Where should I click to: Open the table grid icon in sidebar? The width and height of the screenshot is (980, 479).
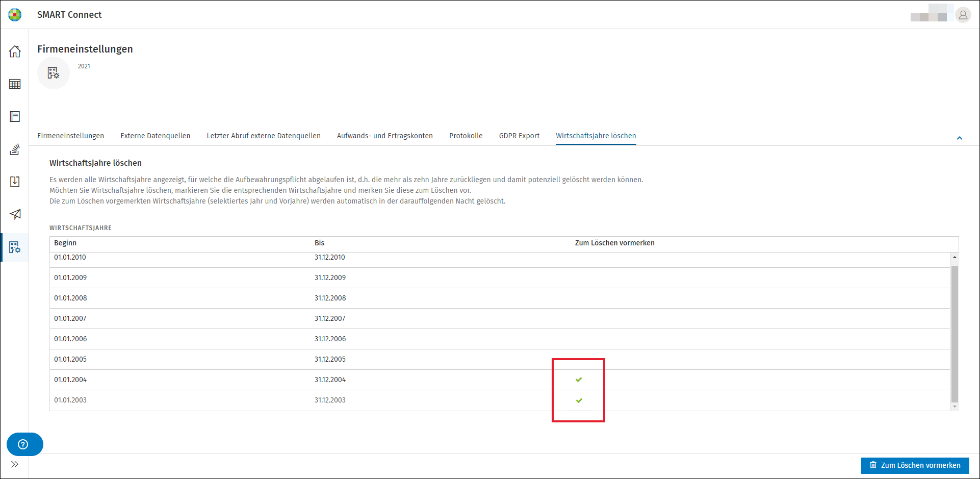(15, 84)
